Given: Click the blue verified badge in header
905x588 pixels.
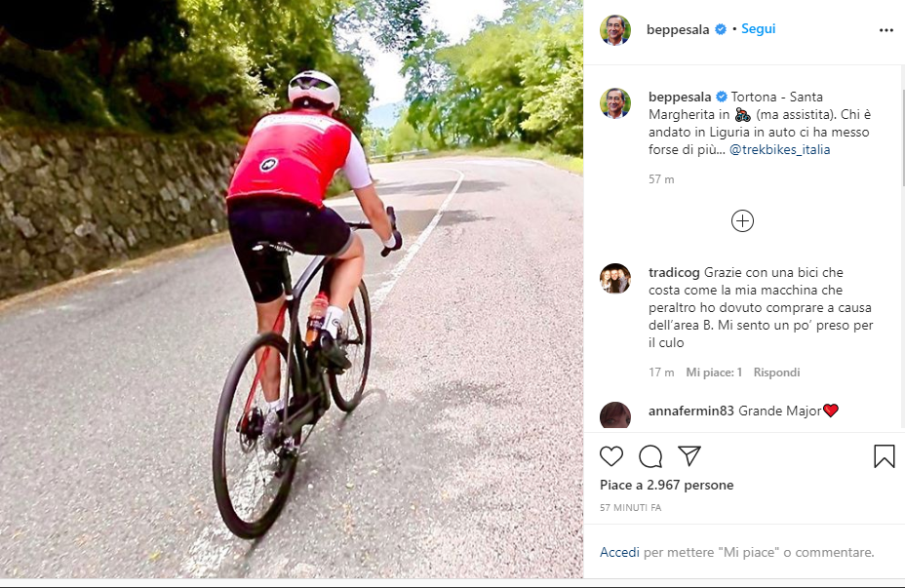Looking at the screenshot, I should (721, 29).
